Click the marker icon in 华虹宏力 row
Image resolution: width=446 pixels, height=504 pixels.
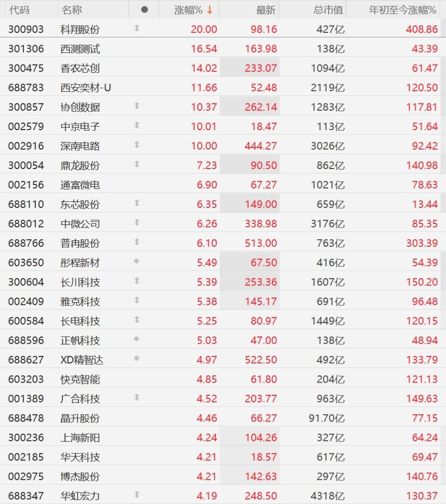coord(137,494)
